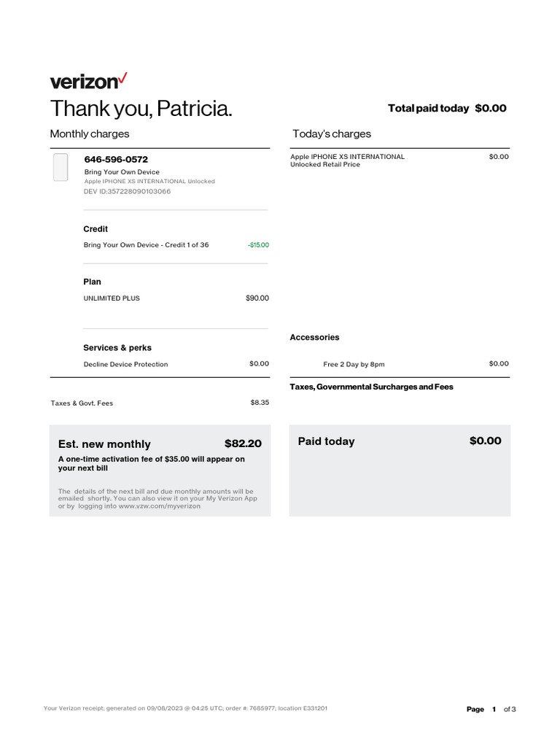Click the www.vzw.com/myverizon web address

159,506
